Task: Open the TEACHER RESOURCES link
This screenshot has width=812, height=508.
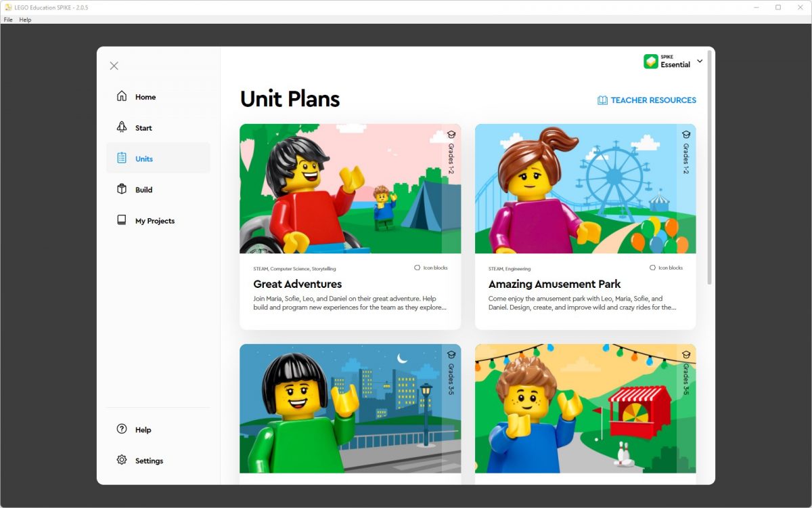Action: [653, 100]
